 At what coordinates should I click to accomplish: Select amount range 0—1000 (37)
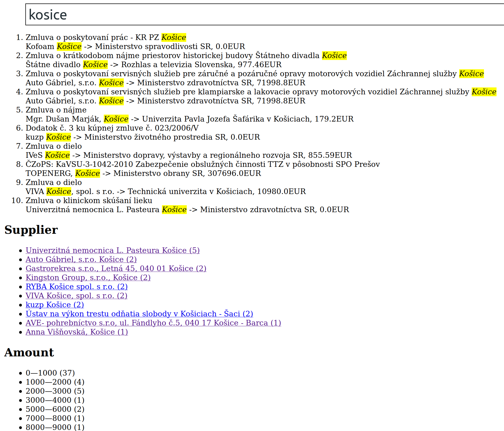pyautogui.click(x=50, y=373)
